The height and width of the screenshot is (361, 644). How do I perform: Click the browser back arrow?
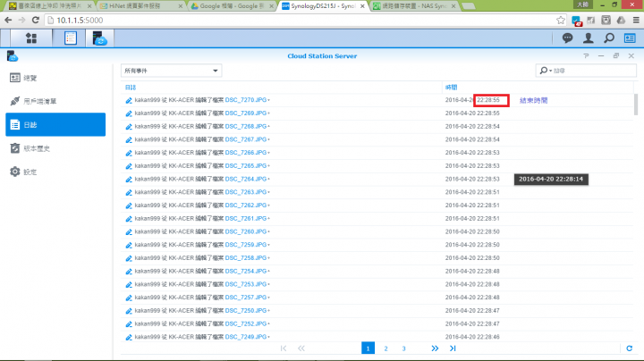(x=8, y=20)
